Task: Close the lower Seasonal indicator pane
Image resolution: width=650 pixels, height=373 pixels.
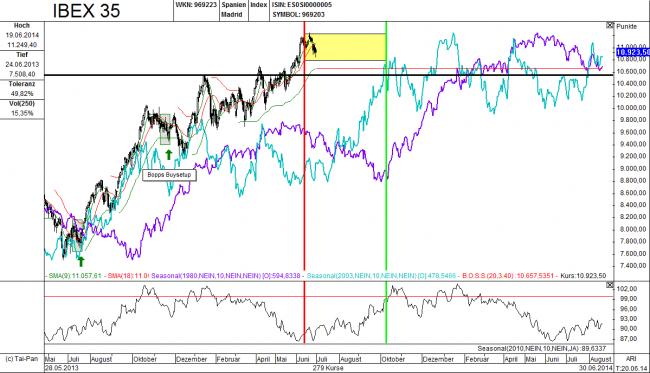Action: tap(609, 285)
